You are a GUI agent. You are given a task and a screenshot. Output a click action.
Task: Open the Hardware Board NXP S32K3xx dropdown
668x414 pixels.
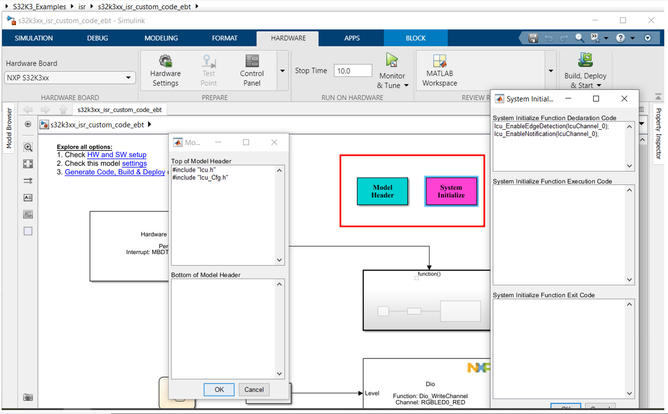click(x=70, y=78)
